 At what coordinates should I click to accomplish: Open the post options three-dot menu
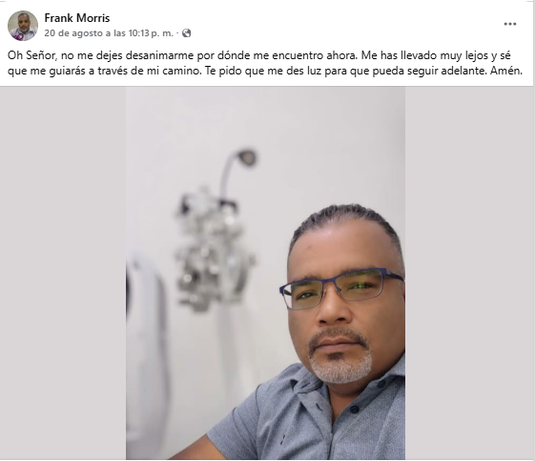510,24
